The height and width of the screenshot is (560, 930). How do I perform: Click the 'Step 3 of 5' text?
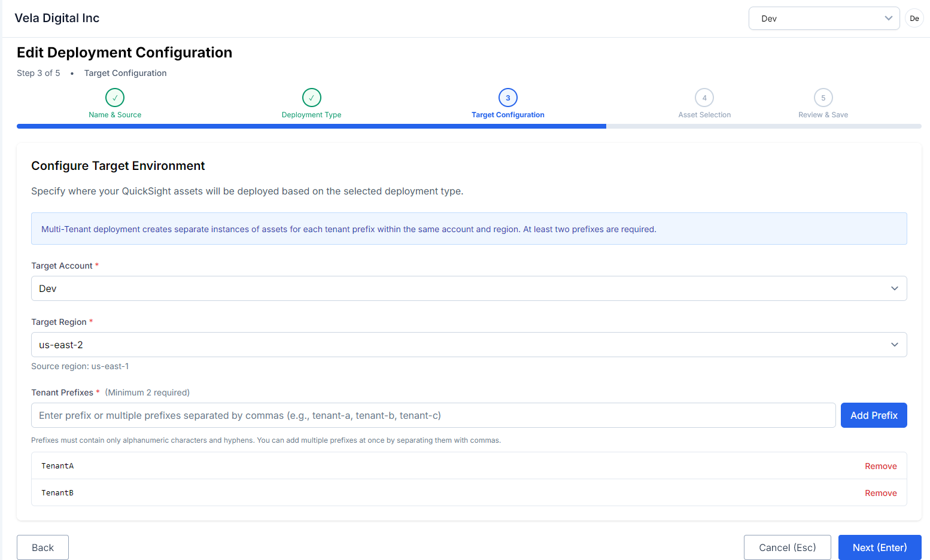point(38,73)
